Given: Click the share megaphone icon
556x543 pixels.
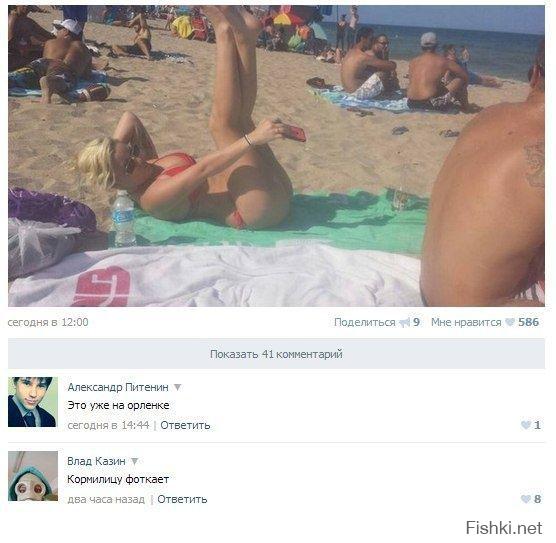Looking at the screenshot, I should click(x=404, y=322).
